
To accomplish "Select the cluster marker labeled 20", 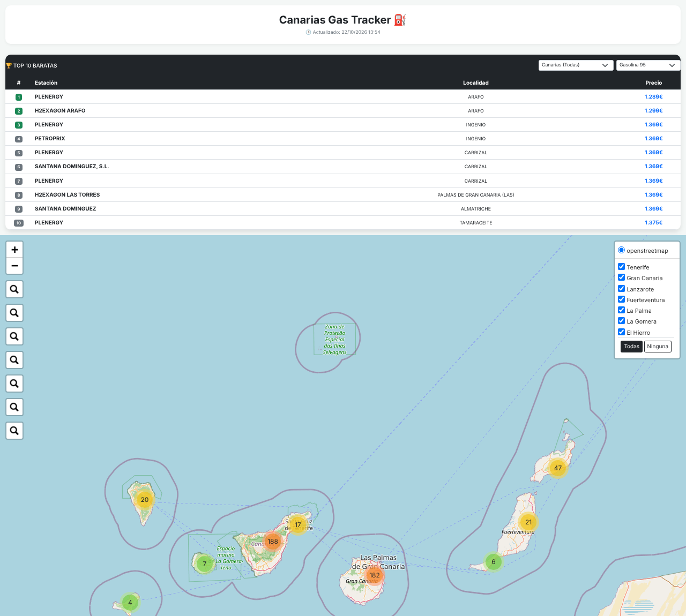I will 145,500.
